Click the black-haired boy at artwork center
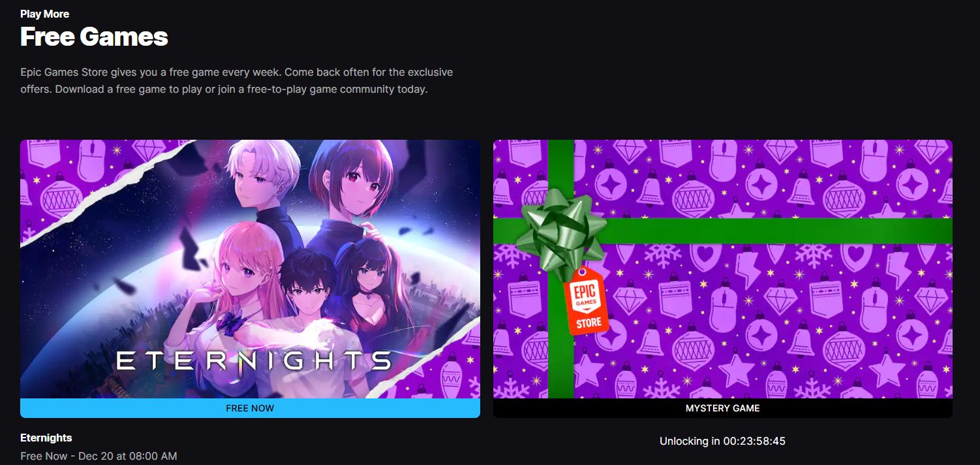The image size is (980, 465). pos(311,287)
